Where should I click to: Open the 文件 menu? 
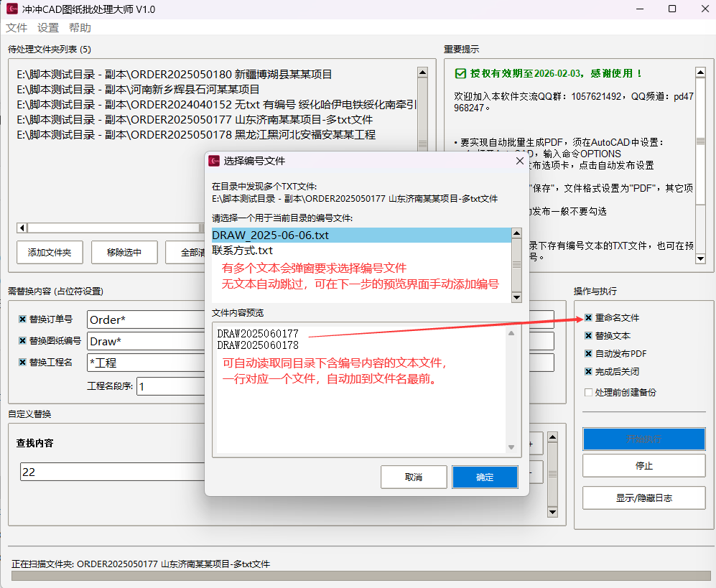[x=16, y=27]
